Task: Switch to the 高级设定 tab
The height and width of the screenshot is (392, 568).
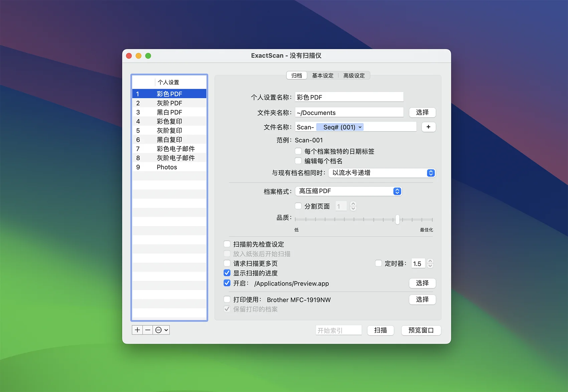Action: click(354, 76)
